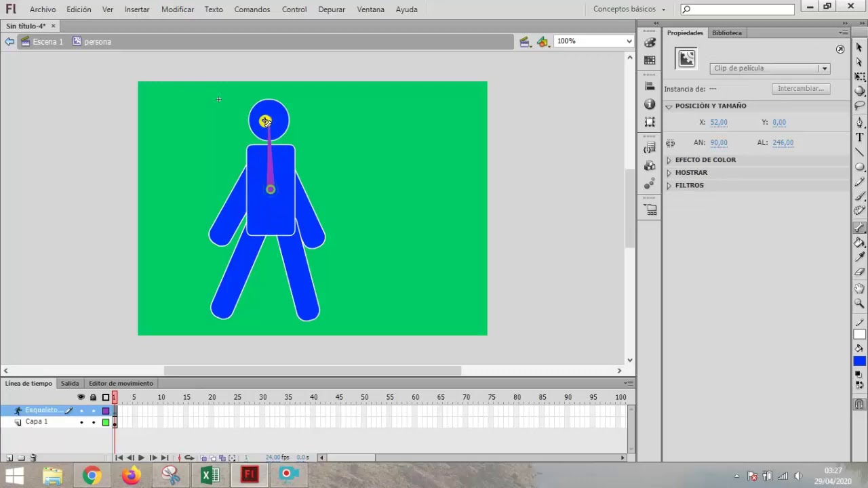Click the Edit Symbols icon
This screenshot has width=868, height=488.
(542, 41)
